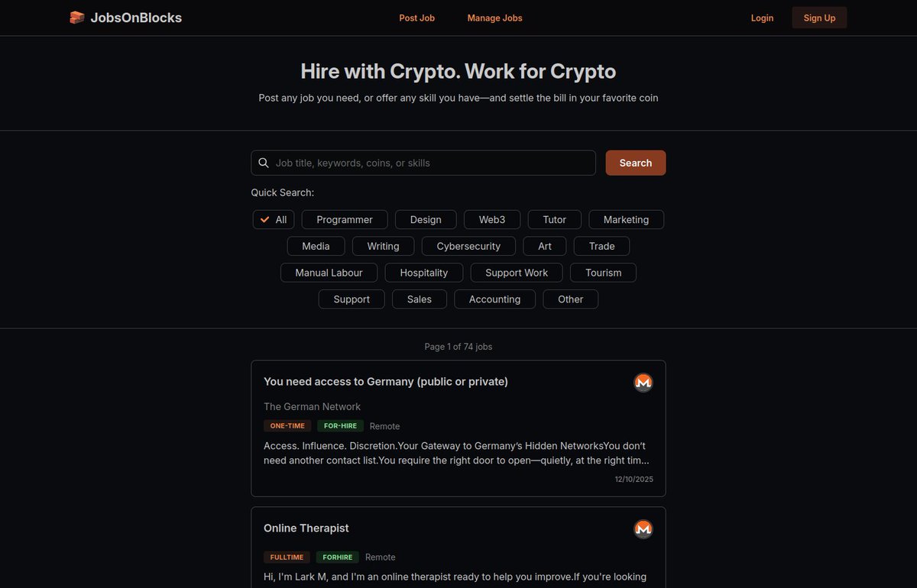The image size is (917, 588).
Task: Toggle the Programmer quick search filter
Action: (345, 219)
